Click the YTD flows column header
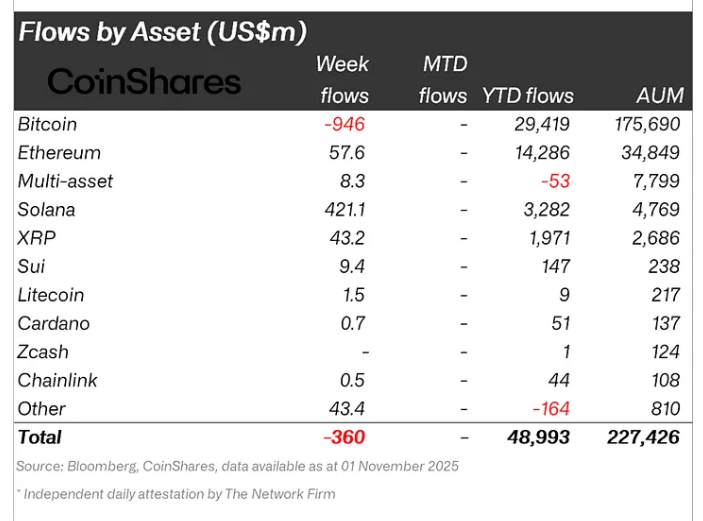This screenshot has height=521, width=703. coord(528,96)
